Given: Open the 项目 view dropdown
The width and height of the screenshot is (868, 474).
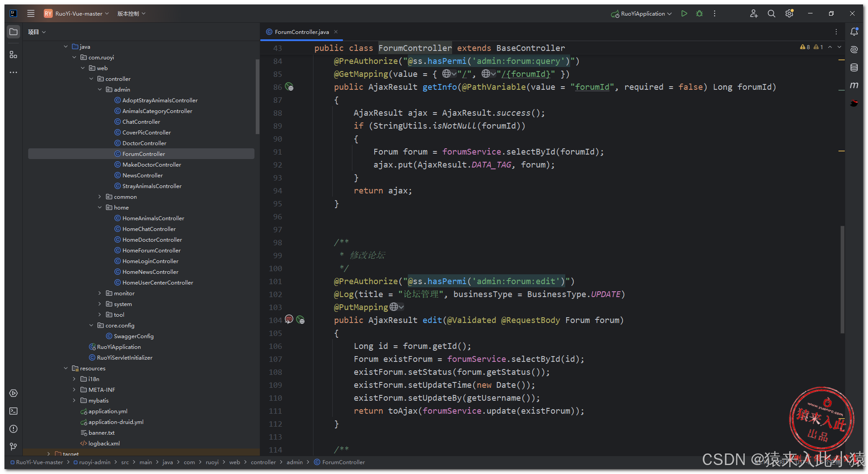Looking at the screenshot, I should (x=37, y=32).
